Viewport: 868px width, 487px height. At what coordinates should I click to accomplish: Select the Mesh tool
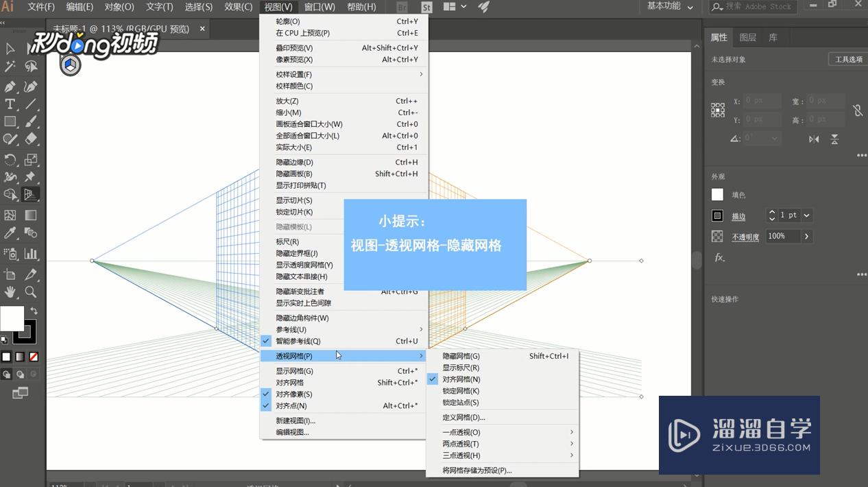click(x=10, y=215)
